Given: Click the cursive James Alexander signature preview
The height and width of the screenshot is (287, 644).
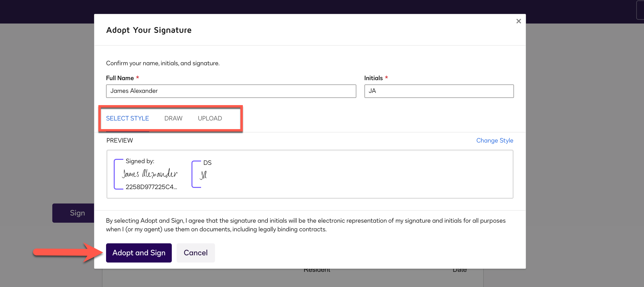Looking at the screenshot, I should pyautogui.click(x=149, y=173).
